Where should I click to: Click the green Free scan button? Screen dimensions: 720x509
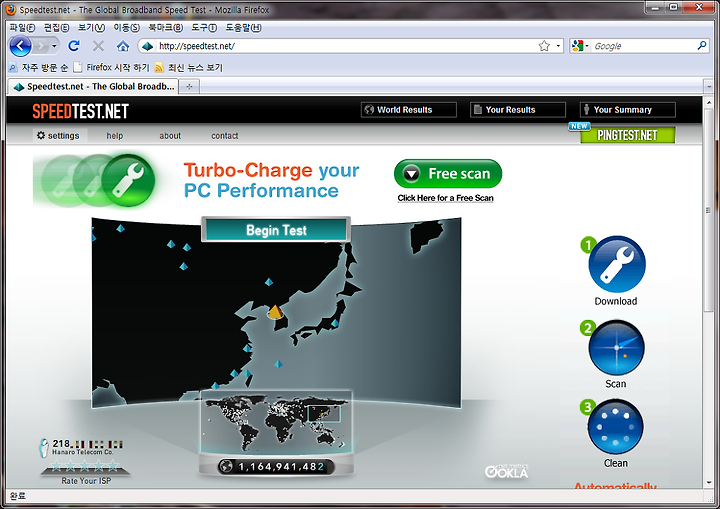[448, 174]
